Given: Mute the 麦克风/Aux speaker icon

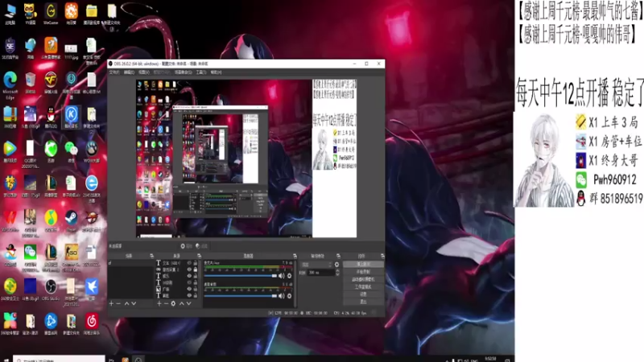Looking at the screenshot, I should [282, 276].
